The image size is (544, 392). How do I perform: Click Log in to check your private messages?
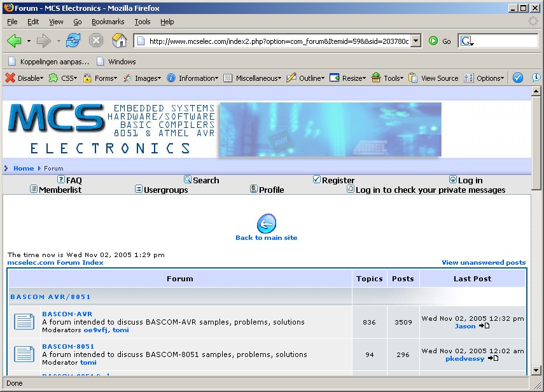coord(430,190)
